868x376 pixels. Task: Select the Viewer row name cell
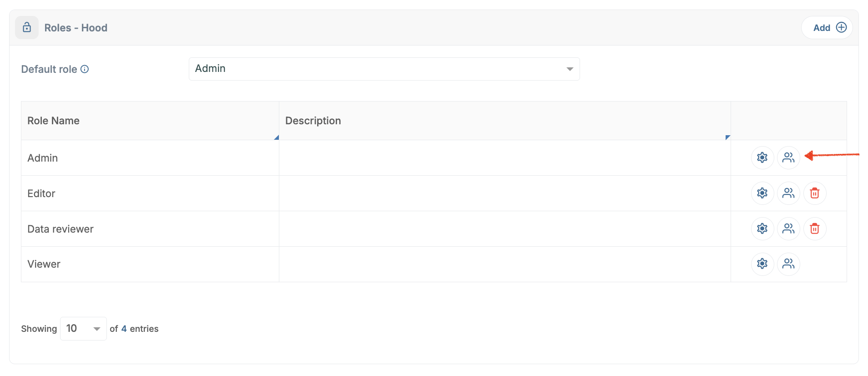(44, 264)
